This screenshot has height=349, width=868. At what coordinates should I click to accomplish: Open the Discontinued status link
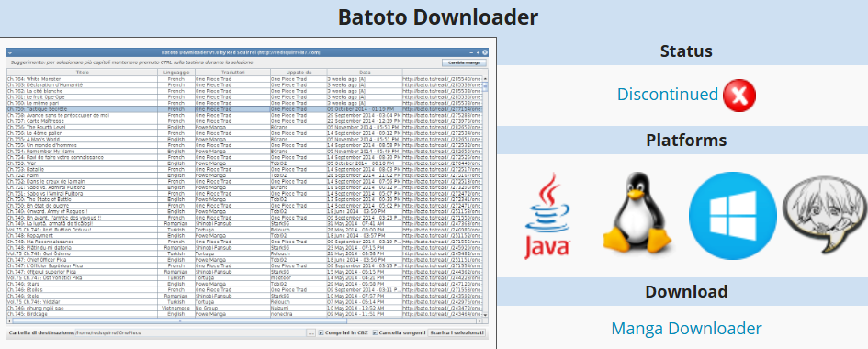click(667, 95)
